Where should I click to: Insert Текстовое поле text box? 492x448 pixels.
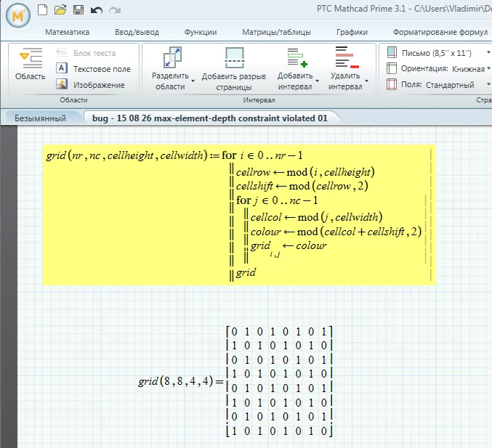tap(93, 69)
